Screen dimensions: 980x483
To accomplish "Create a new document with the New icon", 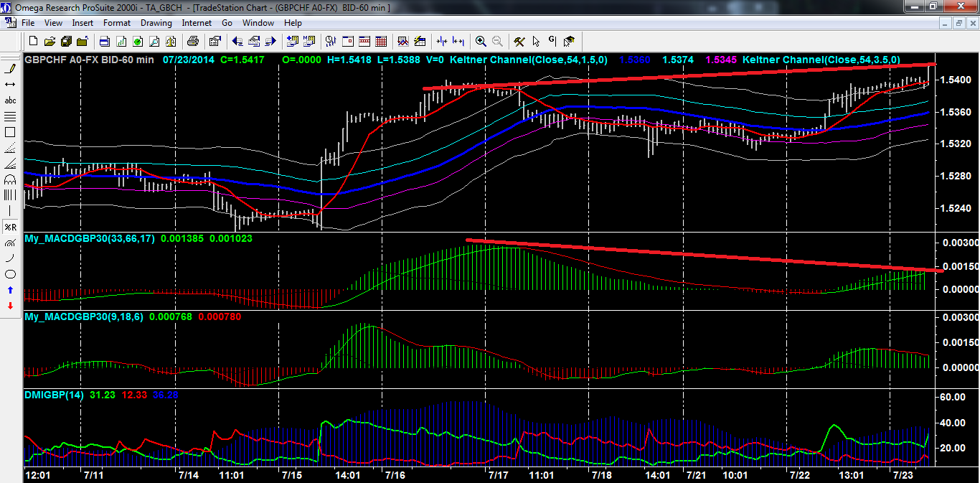I will click(32, 41).
